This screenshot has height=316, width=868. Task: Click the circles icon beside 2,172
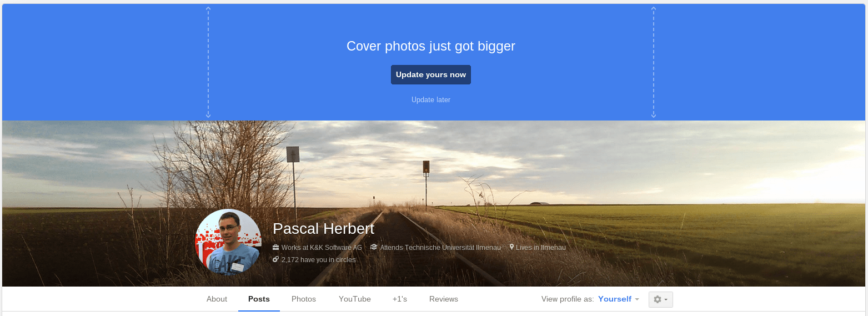(x=275, y=259)
